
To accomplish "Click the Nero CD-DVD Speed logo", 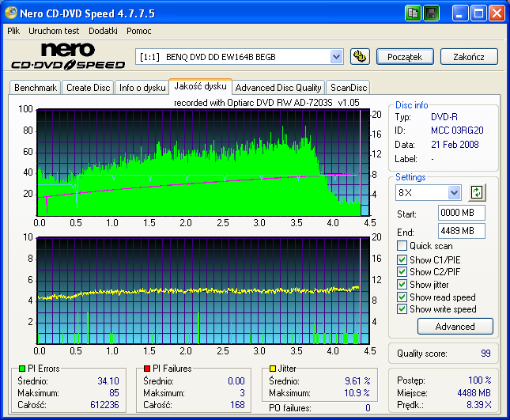I will tap(68, 56).
